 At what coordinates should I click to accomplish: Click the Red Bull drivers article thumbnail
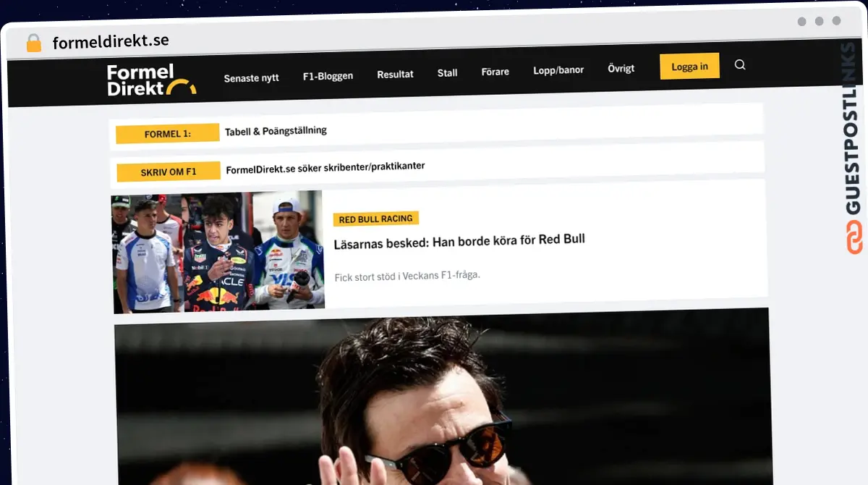point(218,252)
